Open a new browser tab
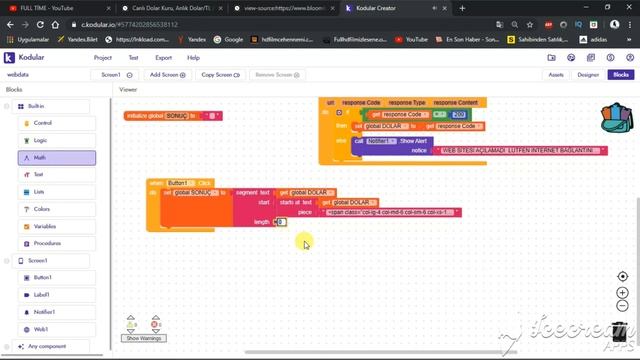 (x=462, y=8)
